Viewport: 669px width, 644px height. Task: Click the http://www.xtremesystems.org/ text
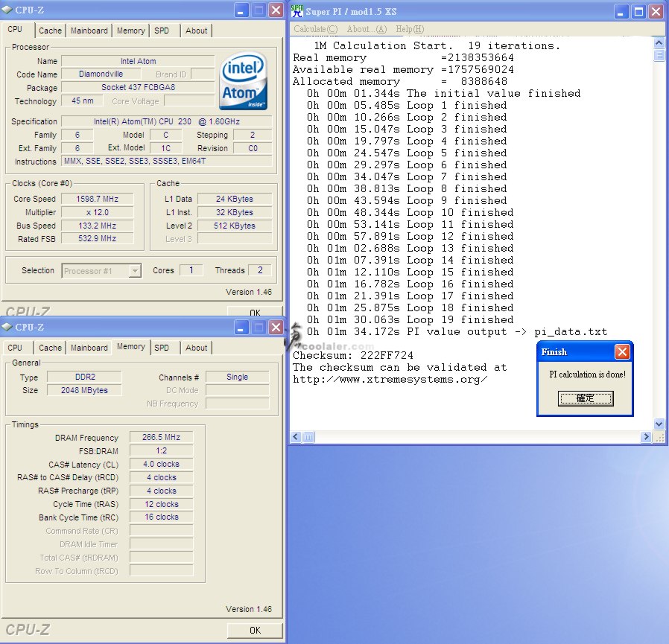coord(390,379)
